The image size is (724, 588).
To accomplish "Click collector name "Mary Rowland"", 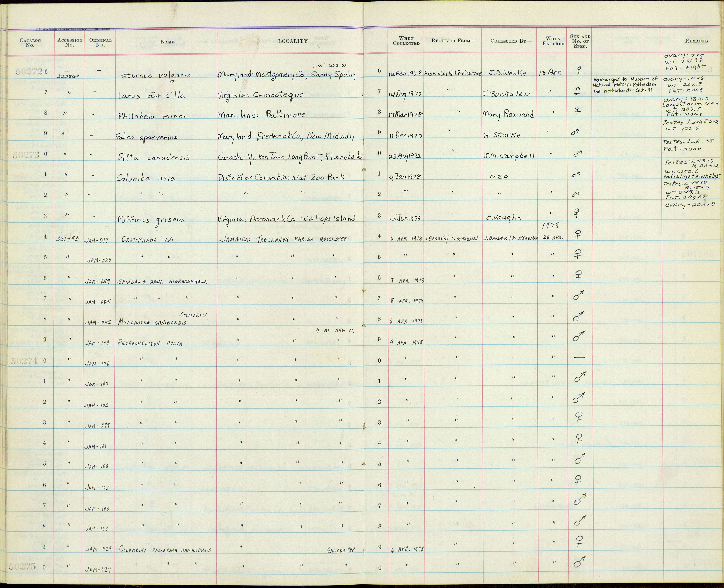I will click(x=508, y=114).
